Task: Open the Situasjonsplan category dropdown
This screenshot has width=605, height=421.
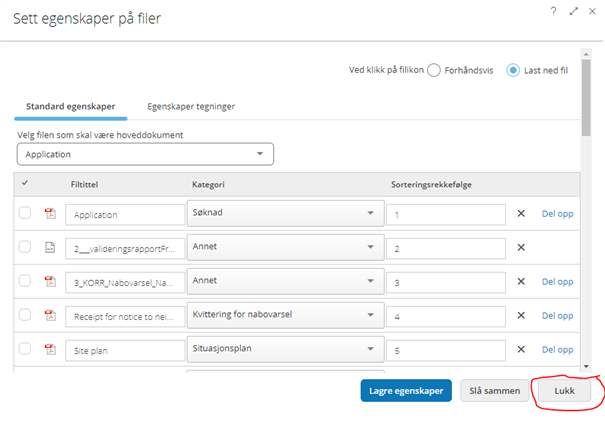Action: (286, 349)
